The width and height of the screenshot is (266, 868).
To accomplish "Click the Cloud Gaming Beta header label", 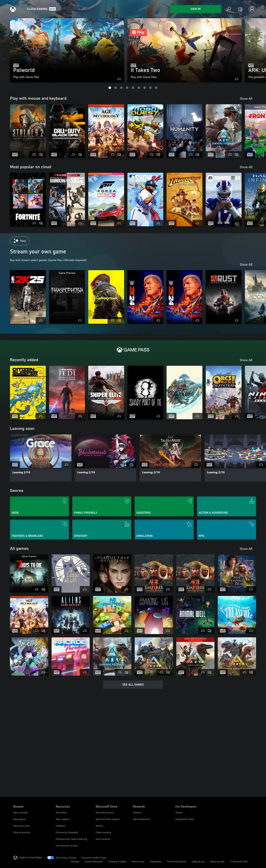I will (41, 9).
